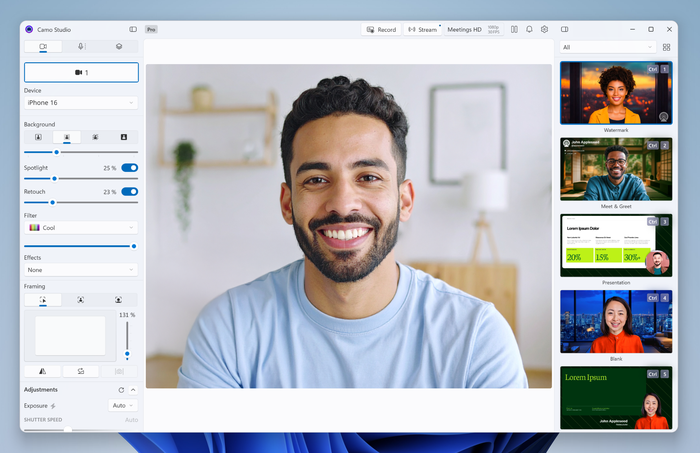The width and height of the screenshot is (700, 453).
Task: Click the Ctrl 3 shortcut badge
Action: 658,222
